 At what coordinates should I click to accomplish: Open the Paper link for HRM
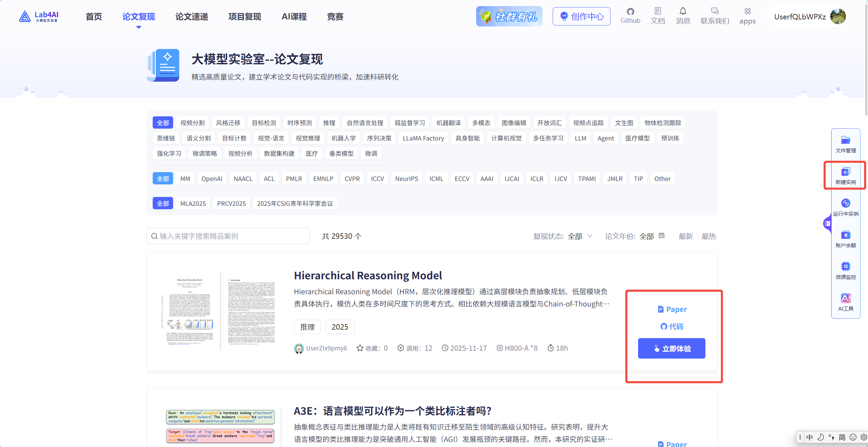coord(672,309)
